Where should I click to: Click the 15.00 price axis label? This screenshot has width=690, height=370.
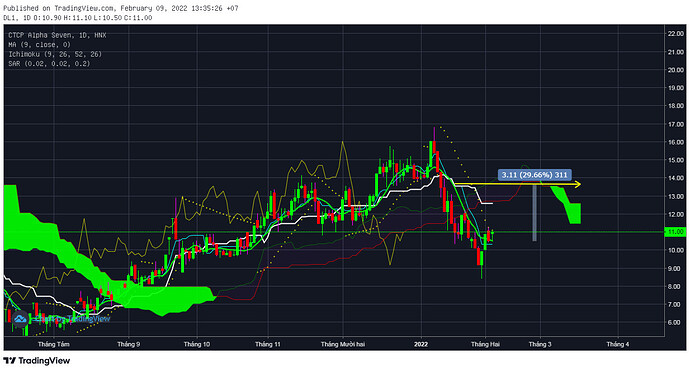(x=675, y=160)
